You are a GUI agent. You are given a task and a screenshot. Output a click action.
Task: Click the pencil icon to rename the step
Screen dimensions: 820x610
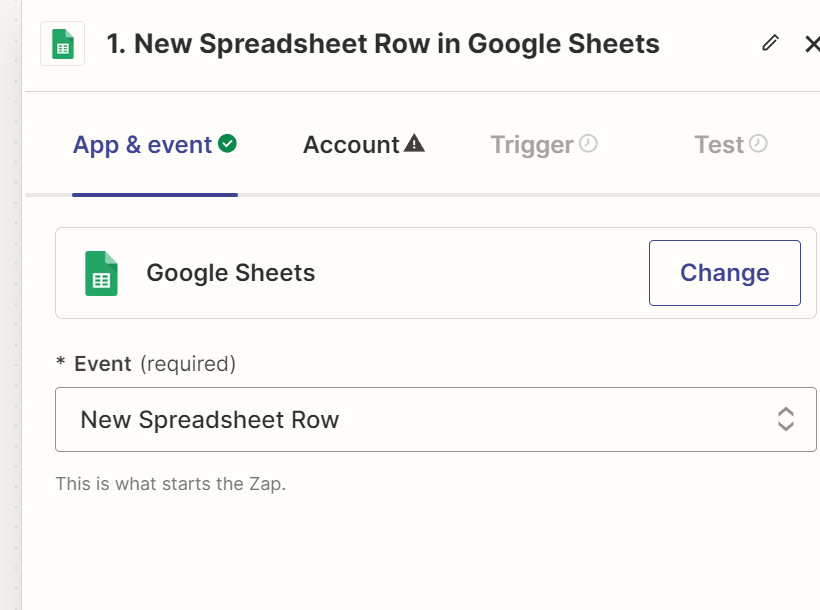pyautogui.click(x=770, y=43)
